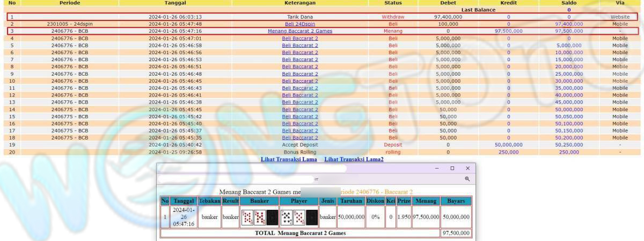Click the Player's black face-down card
This screenshot has height=241, width=644.
(312, 217)
